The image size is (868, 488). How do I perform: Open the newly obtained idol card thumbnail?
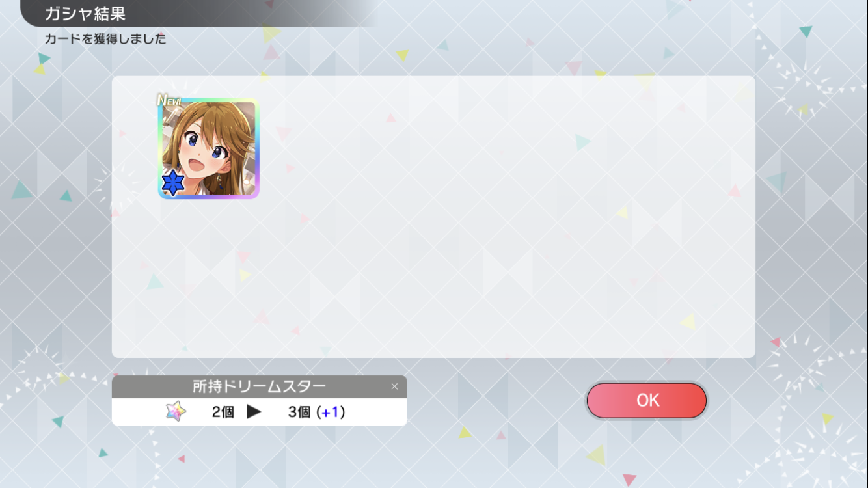209,148
